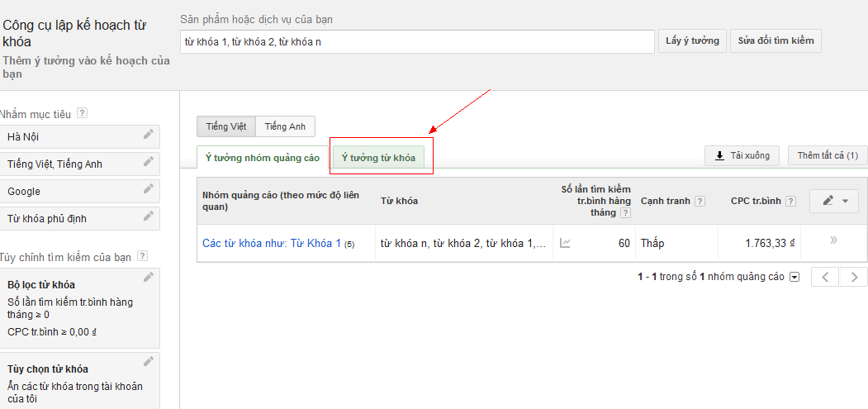Click the Lấy ý tưởng button
This screenshot has height=409, width=868.
(x=693, y=40)
